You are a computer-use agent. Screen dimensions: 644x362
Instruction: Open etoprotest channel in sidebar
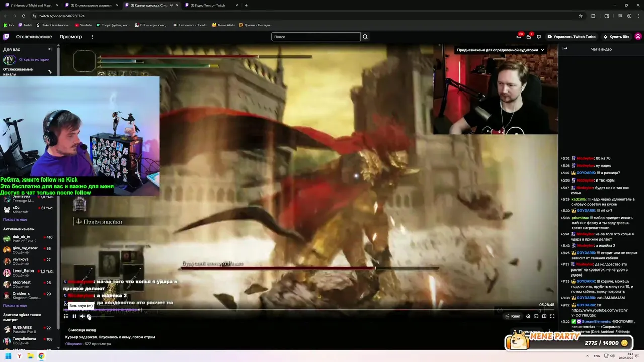(x=29, y=284)
